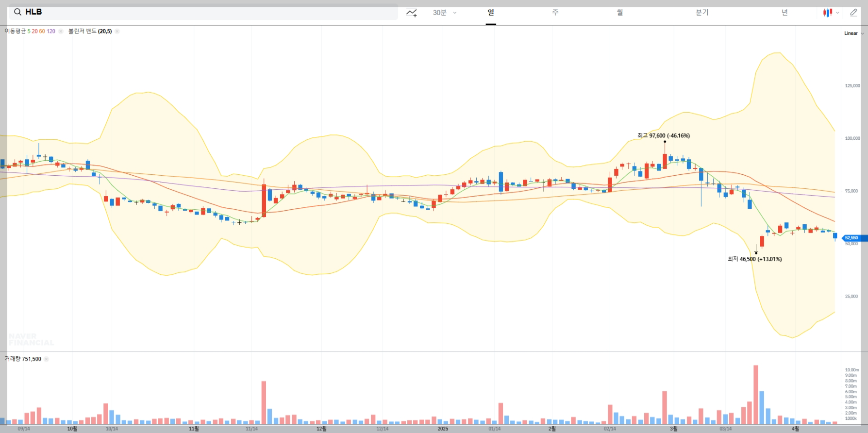Image resolution: width=868 pixels, height=433 pixels.
Task: Click the 12월 date axis label
Action: point(321,429)
